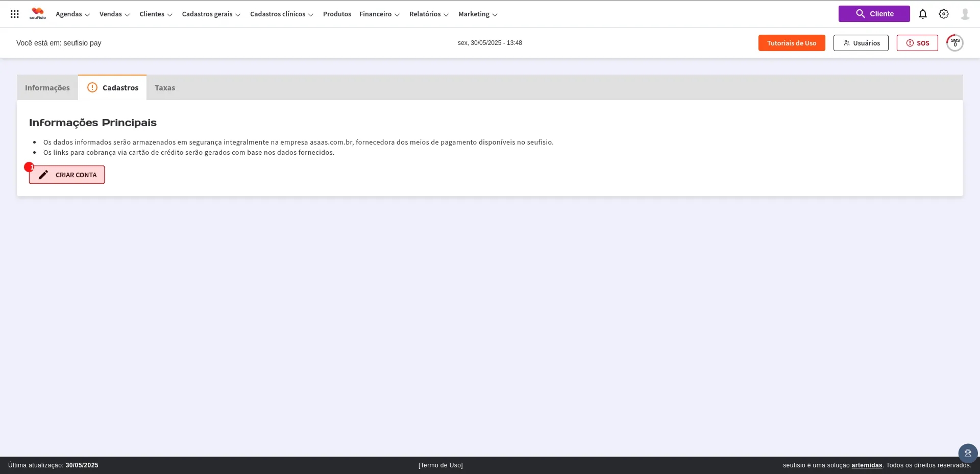This screenshot has width=980, height=474.
Task: Open the support chat bubble icon
Action: click(x=967, y=453)
